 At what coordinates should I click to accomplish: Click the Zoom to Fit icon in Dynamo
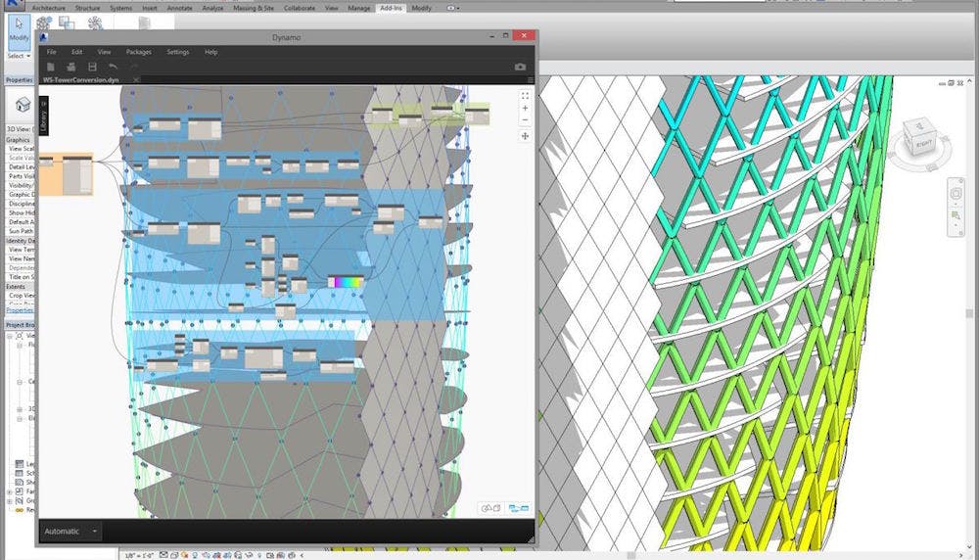pos(525,95)
